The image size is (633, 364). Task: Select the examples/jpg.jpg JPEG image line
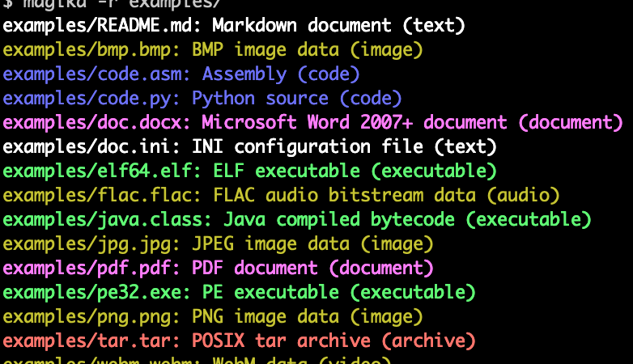pyautogui.click(x=218, y=244)
